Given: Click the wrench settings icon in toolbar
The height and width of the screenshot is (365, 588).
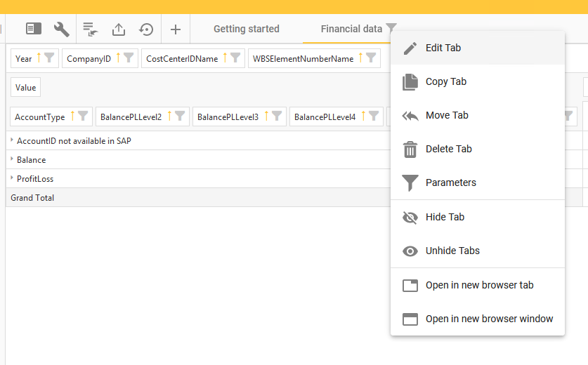Looking at the screenshot, I should (62, 29).
